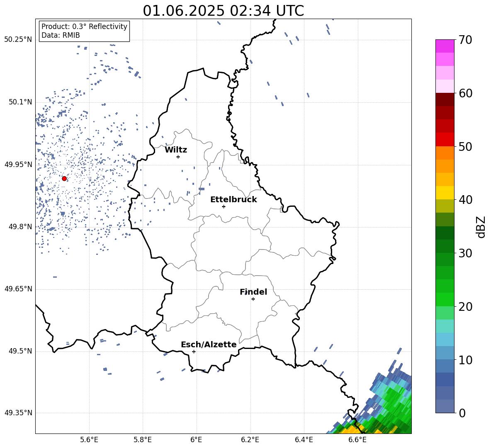Click the 5.8°E longitude label
Image resolution: width=491 pixels, height=448 pixels.
143,440
